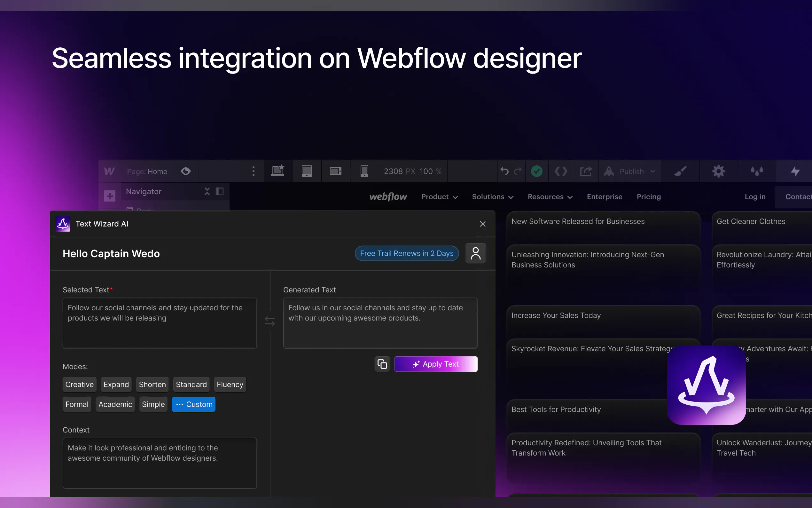
Task: Click the swap arrows between text fields
Action: click(270, 321)
